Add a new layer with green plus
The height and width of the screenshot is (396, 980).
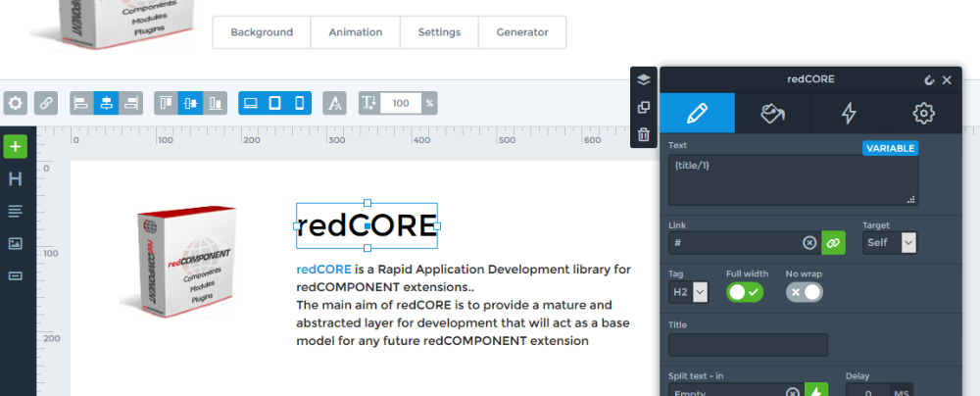click(x=15, y=147)
